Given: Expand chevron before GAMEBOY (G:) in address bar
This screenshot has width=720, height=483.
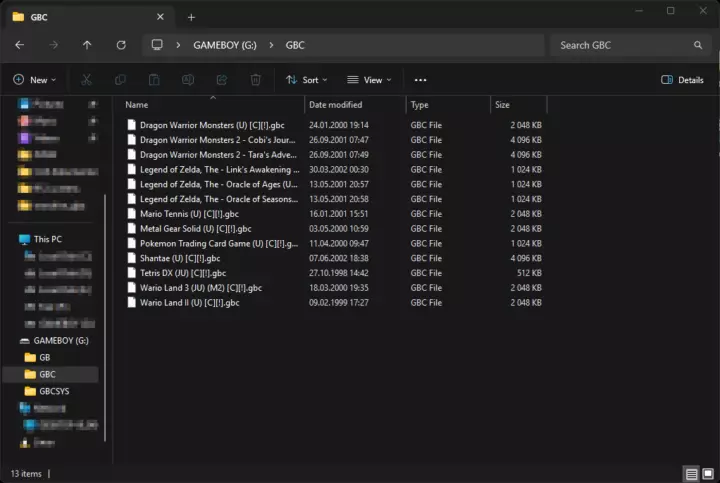Looking at the screenshot, I should click(178, 45).
